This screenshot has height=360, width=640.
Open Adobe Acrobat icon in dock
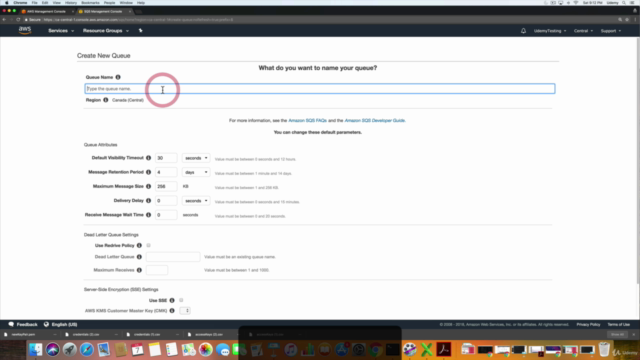pos(444,350)
